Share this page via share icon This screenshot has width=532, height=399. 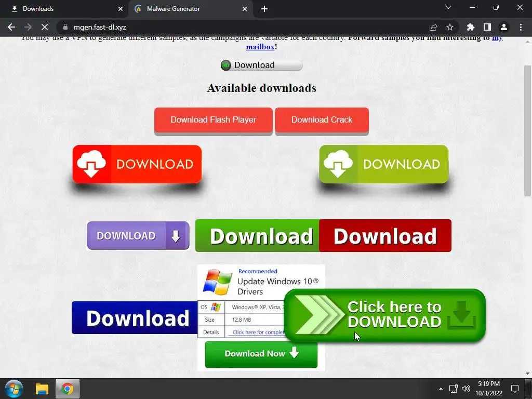pos(433,27)
